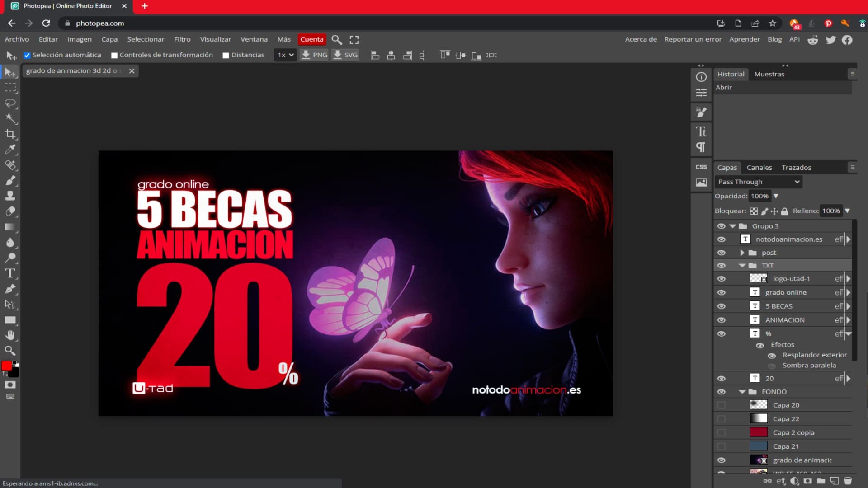Click the Cuenta button
868x488 pixels.
(312, 39)
